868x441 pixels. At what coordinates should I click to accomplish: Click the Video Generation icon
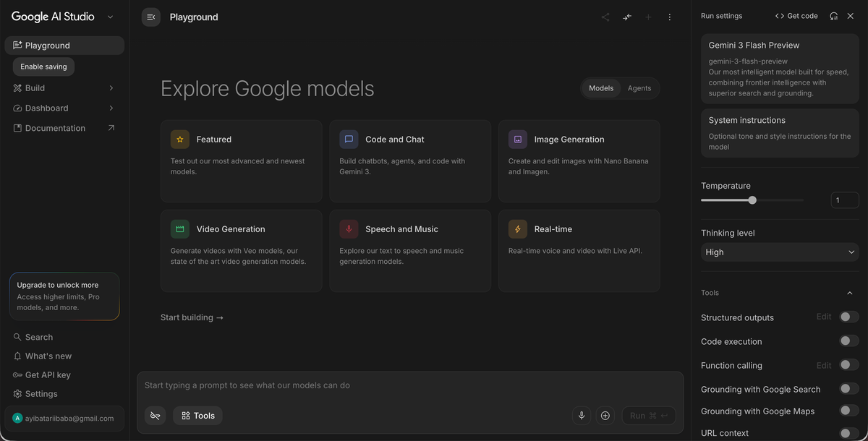pos(180,229)
